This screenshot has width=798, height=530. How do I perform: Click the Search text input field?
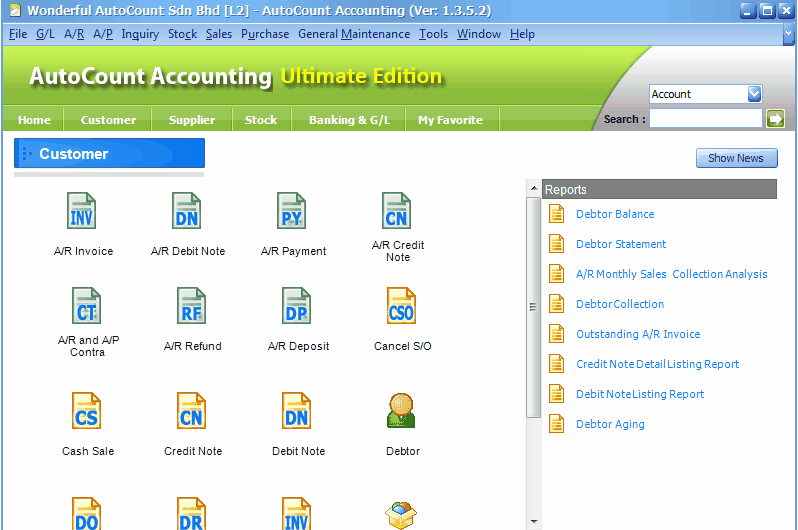point(706,119)
